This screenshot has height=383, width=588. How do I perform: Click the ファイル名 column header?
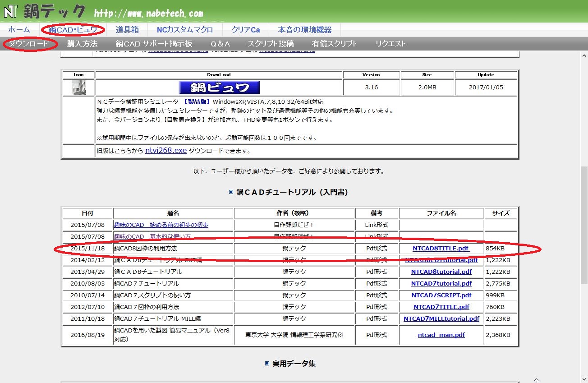(x=441, y=213)
